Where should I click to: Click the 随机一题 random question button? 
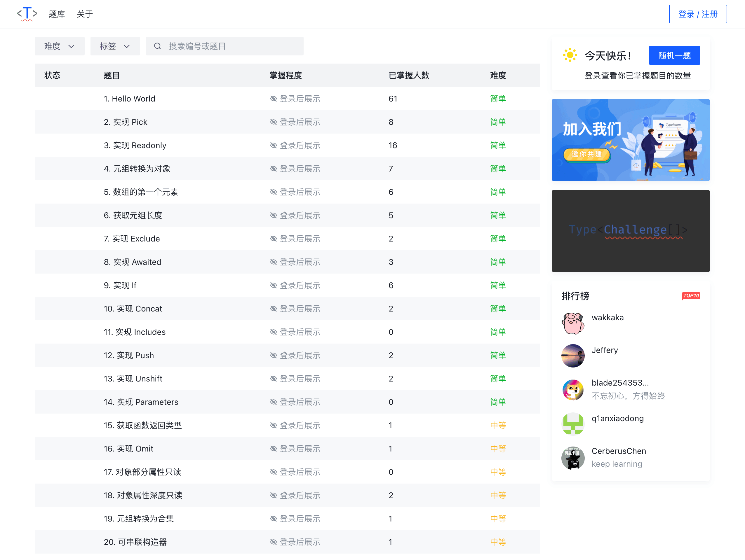pos(674,55)
